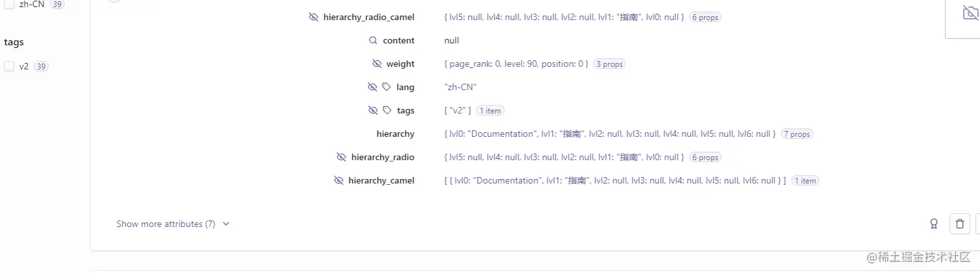Expand the 7 props badge on hierarchy
This screenshot has width=980, height=273.
point(797,134)
